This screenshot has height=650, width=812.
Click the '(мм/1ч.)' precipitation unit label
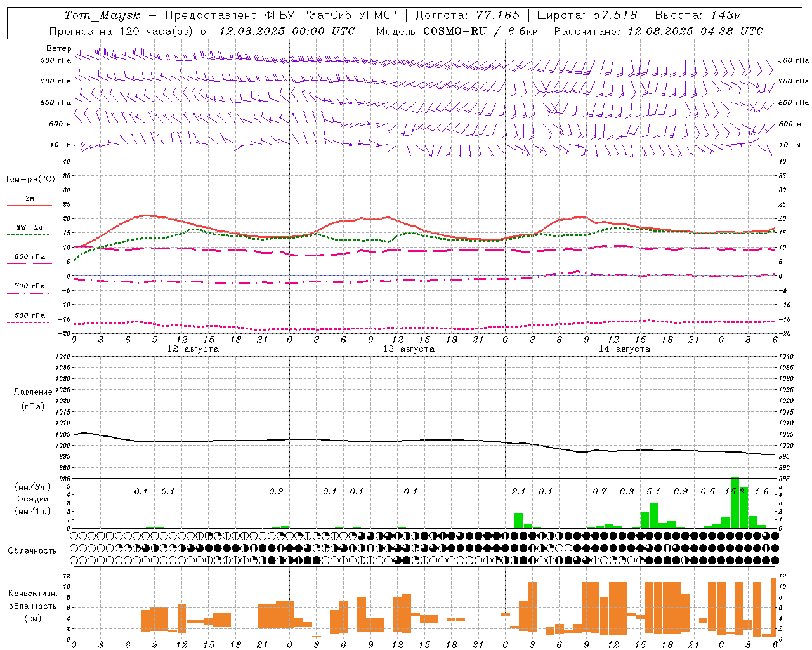[33, 511]
